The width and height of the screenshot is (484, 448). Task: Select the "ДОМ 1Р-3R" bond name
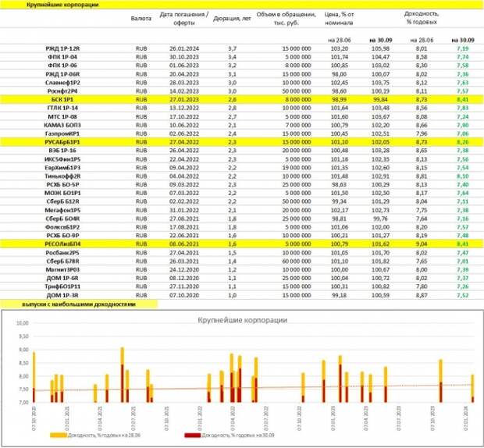62,295
